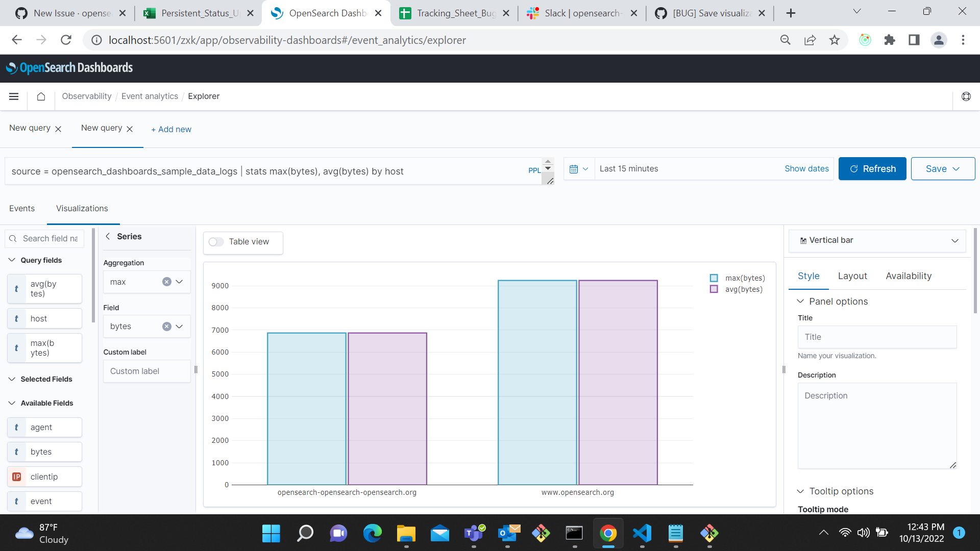Switch to the Layout tab
This screenshot has width=980, height=551.
click(x=851, y=275)
